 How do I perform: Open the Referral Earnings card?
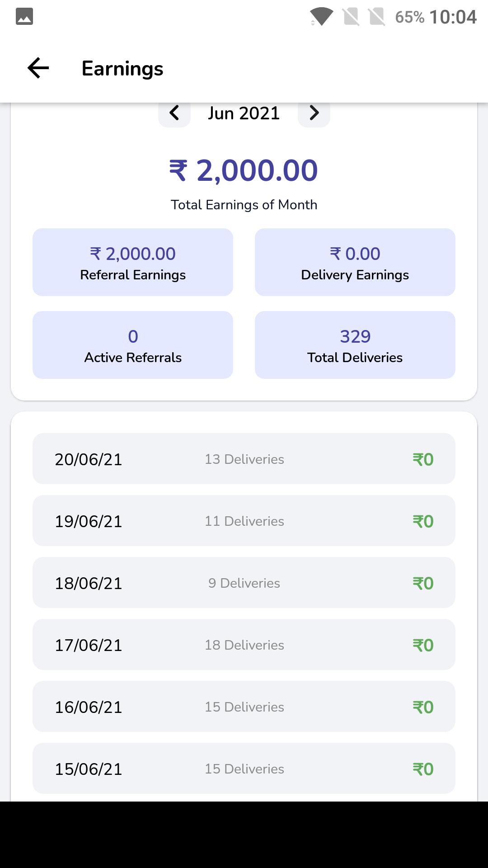point(133,262)
